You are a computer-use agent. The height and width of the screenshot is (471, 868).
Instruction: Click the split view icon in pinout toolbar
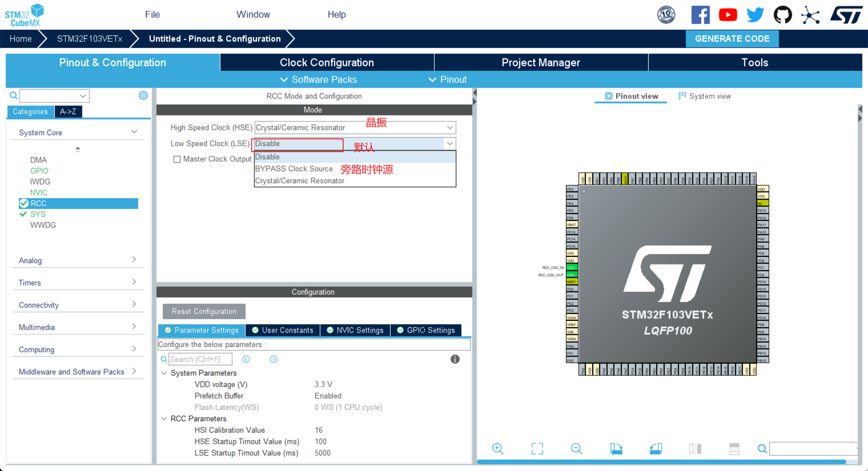coord(695,449)
